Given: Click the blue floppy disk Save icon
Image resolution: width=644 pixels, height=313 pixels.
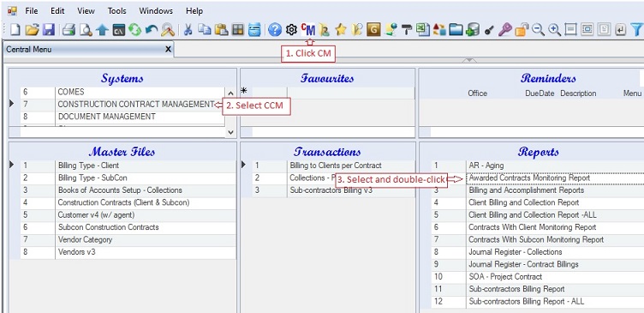Looking at the screenshot, I should click(49, 30).
